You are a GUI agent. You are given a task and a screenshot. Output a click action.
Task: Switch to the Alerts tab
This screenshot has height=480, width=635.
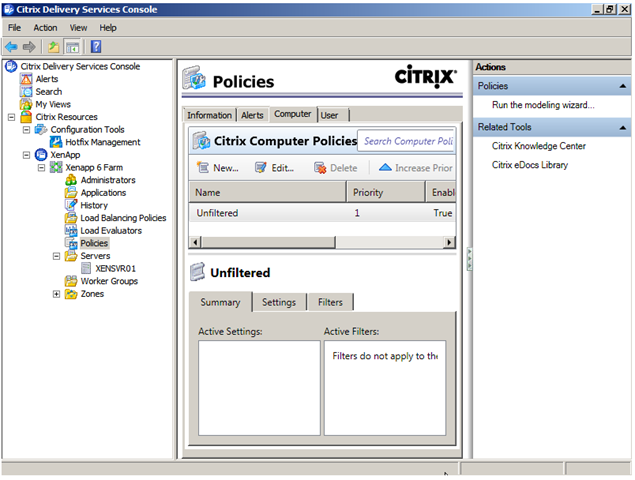[x=252, y=115]
